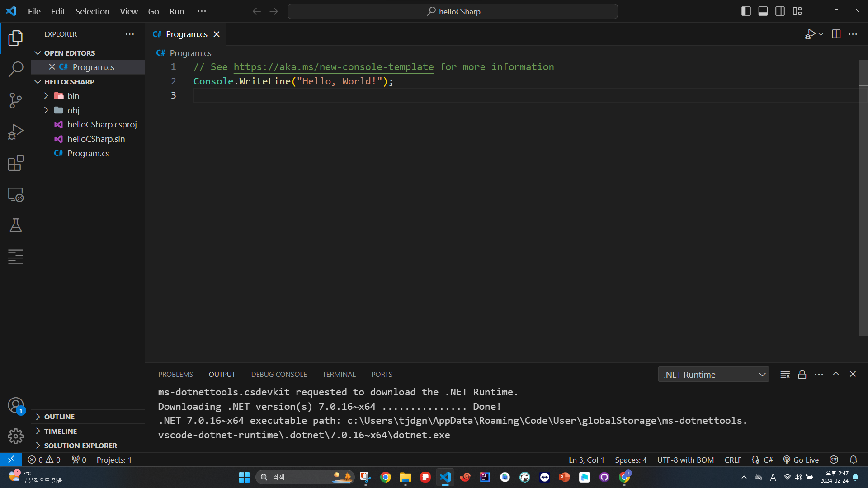Open the Manage gear settings
Image resolution: width=868 pixels, height=488 pixels.
(x=15, y=436)
